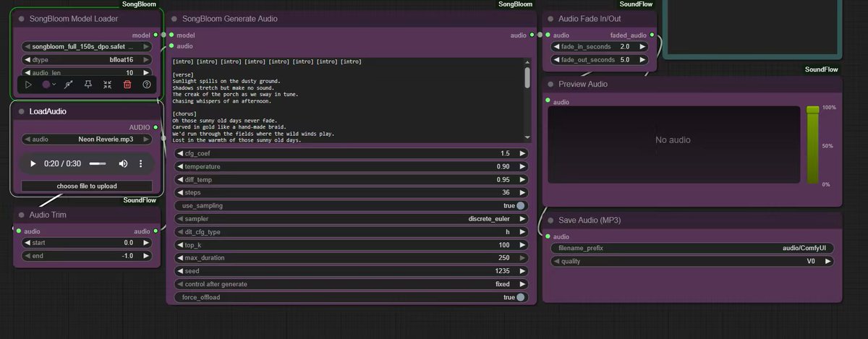The width and height of the screenshot is (868, 339).
Task: Open the dtype bfloat16 combo box
Action: [x=88, y=59]
